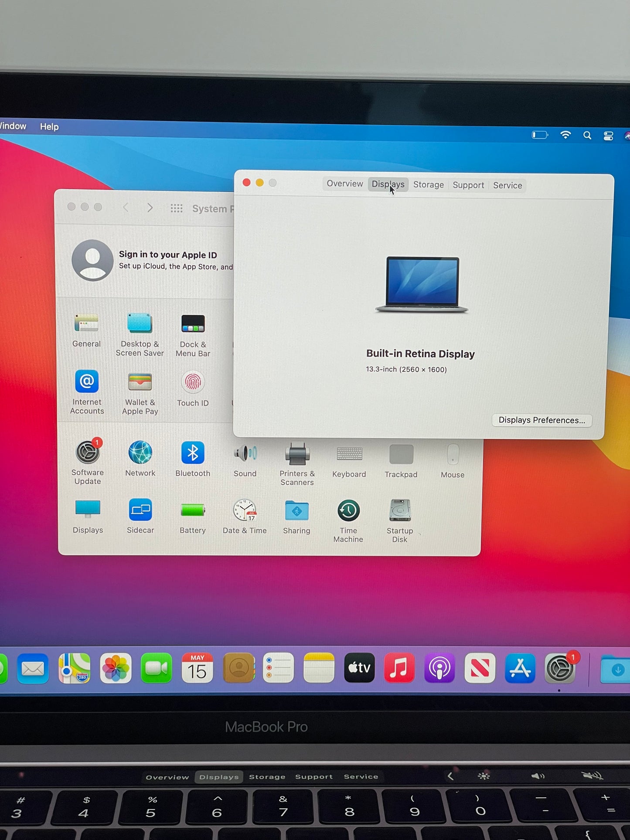This screenshot has height=840, width=630.
Task: Click the Sign in to your Apple ID avatar
Action: pos(92,260)
